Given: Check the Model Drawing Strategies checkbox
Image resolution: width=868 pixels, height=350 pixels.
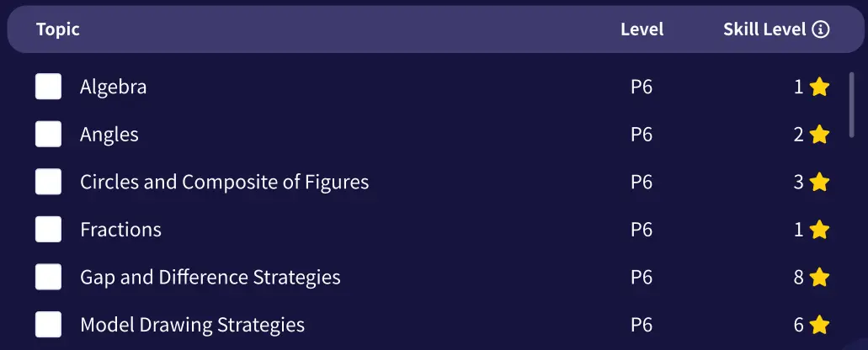Looking at the screenshot, I should click(x=48, y=325).
